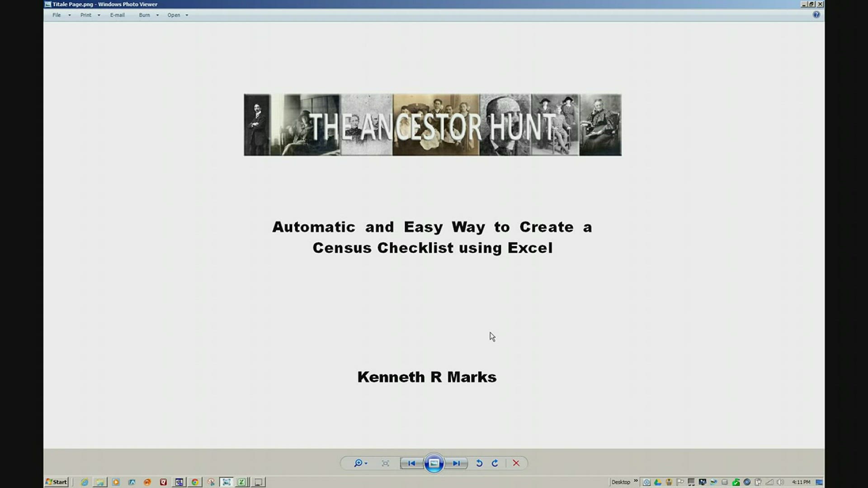The width and height of the screenshot is (868, 488).
Task: Open the Open menu
Action: pos(174,15)
